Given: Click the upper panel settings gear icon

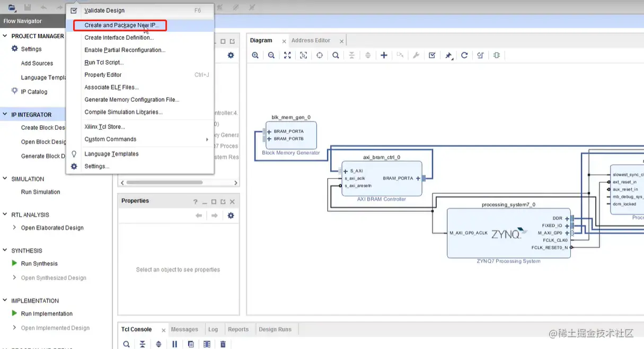Looking at the screenshot, I should tap(231, 55).
